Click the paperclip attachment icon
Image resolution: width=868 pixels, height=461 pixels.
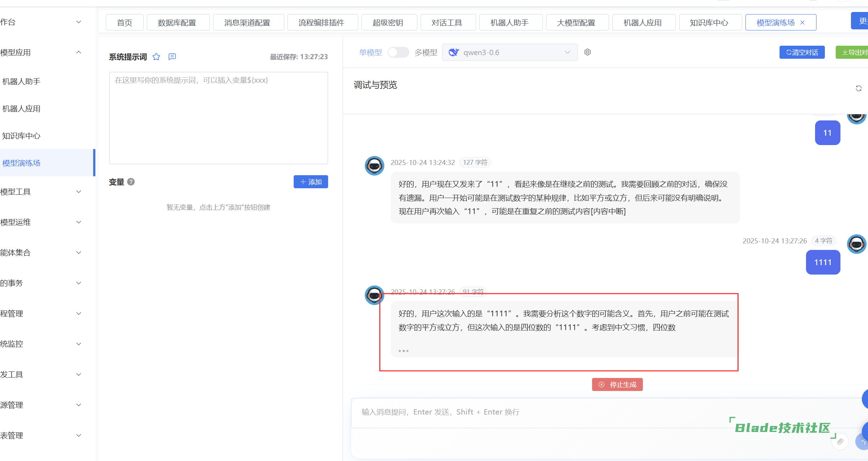[840, 441]
